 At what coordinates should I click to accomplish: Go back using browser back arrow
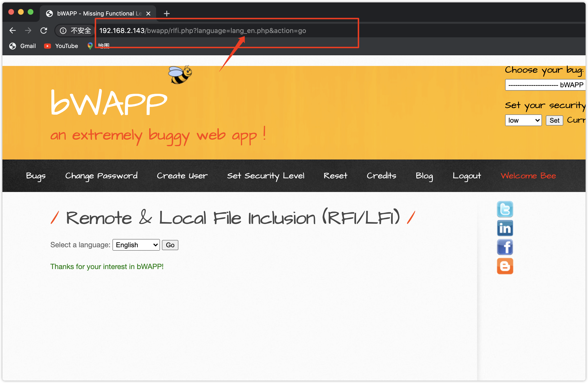tap(13, 31)
